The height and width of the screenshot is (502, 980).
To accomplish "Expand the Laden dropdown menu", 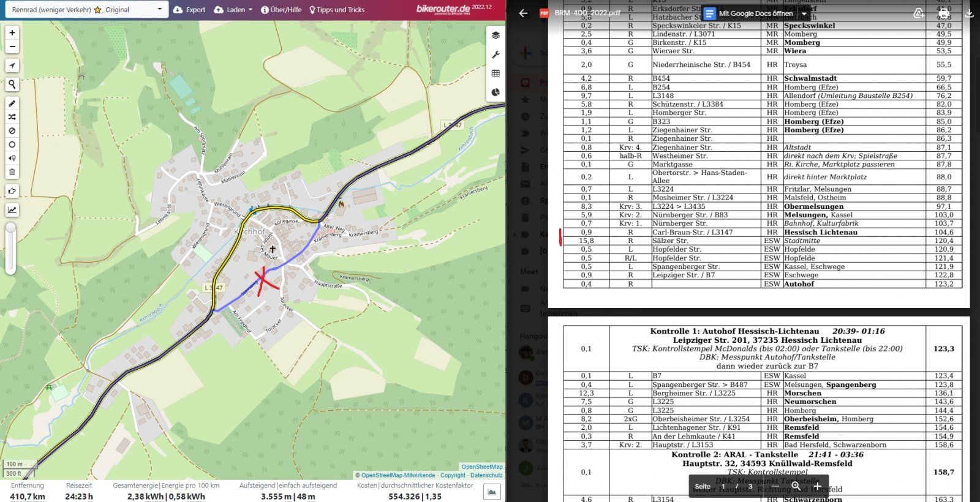I will (233, 10).
